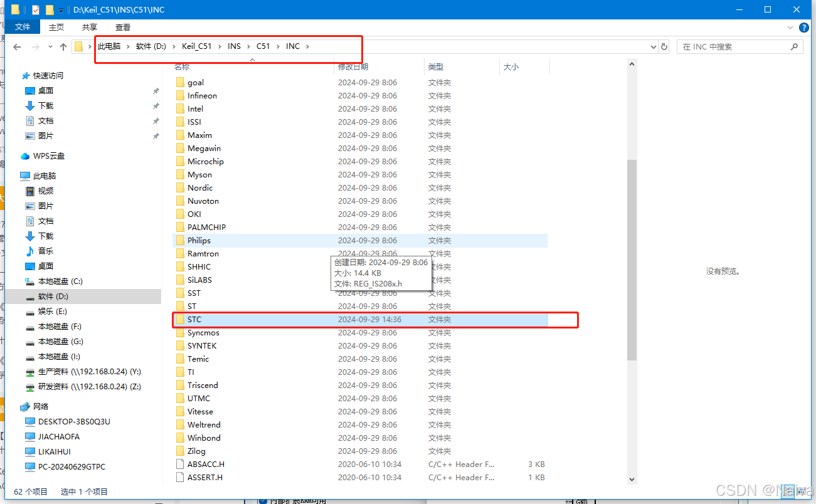This screenshot has height=504, width=816.
Task: Sort by 修改日期 column header
Action: tap(353, 66)
